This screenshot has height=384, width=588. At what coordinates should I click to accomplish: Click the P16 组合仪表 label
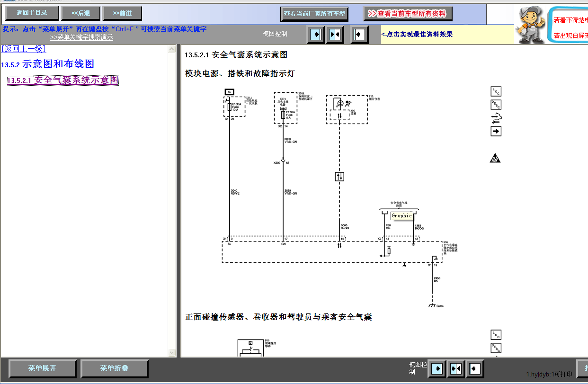[374, 98]
